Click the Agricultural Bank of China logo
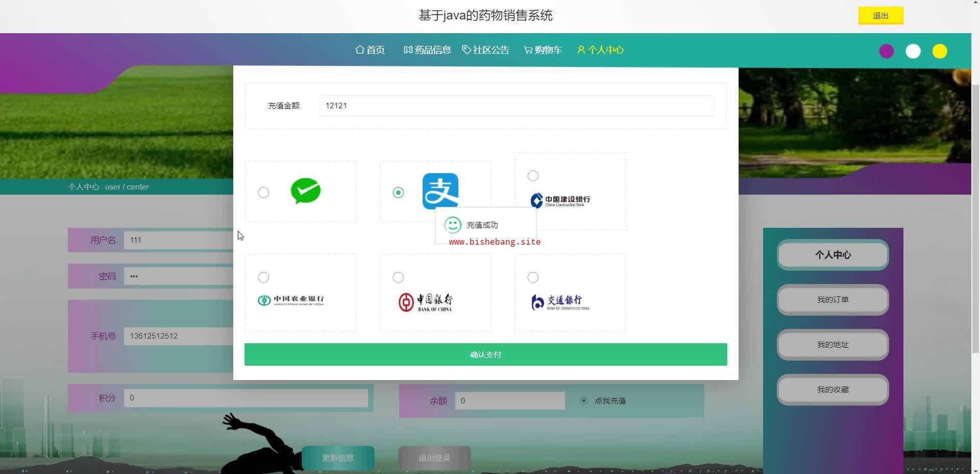980x474 pixels. tap(291, 300)
